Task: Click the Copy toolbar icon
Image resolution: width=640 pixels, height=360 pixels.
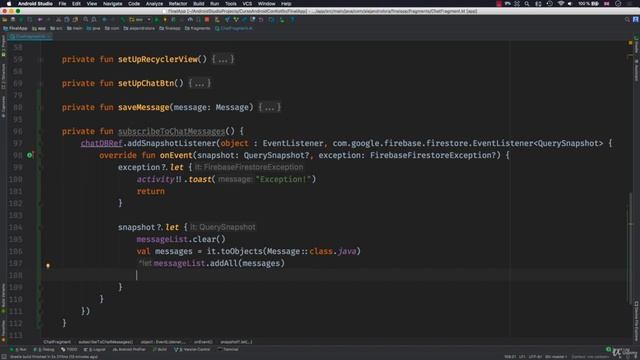Action: (67, 20)
